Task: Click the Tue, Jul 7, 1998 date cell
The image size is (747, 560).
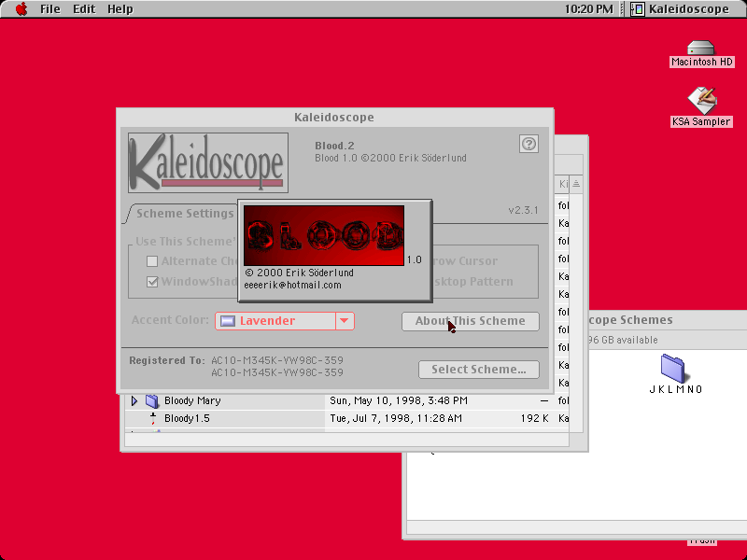Action: (395, 418)
